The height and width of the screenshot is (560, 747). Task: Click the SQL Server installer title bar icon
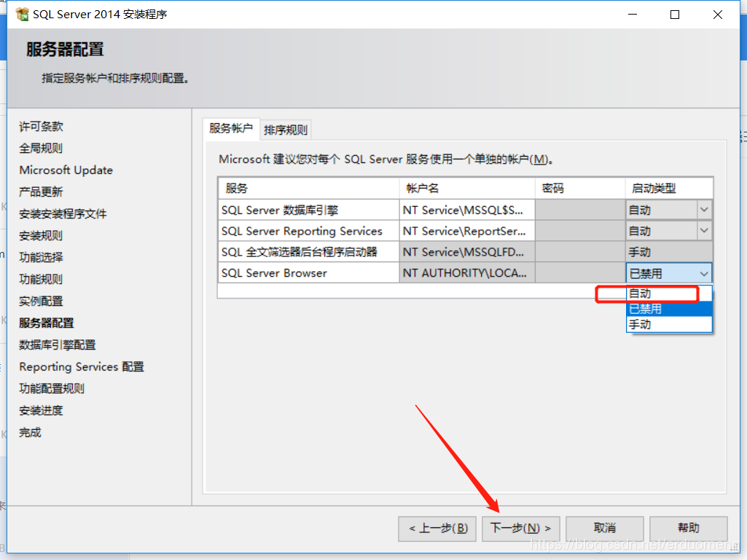(22, 15)
